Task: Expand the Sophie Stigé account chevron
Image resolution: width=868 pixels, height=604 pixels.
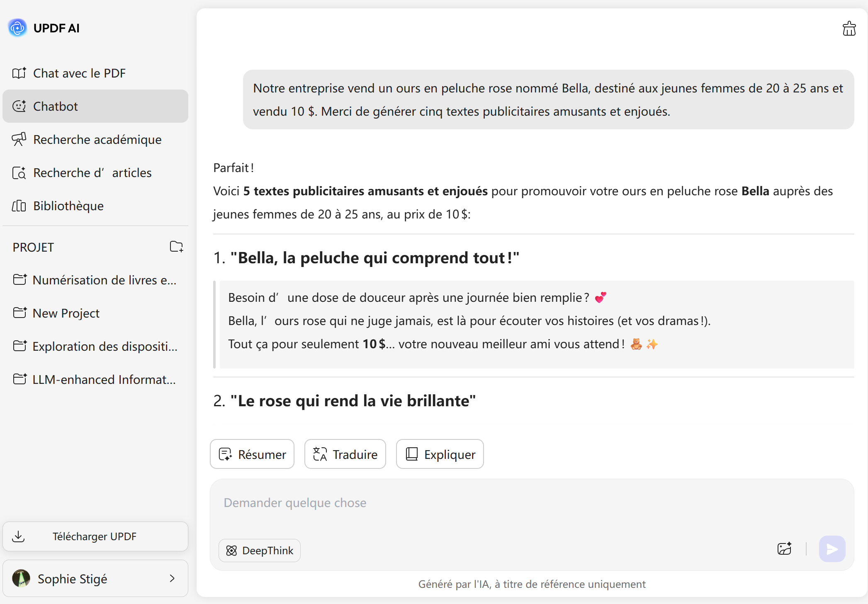Action: (172, 578)
